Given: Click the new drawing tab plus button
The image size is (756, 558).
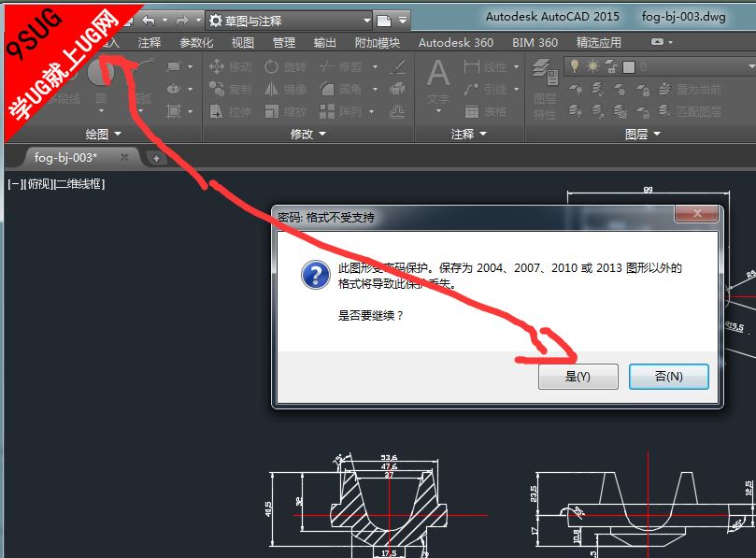Looking at the screenshot, I should point(156,158).
